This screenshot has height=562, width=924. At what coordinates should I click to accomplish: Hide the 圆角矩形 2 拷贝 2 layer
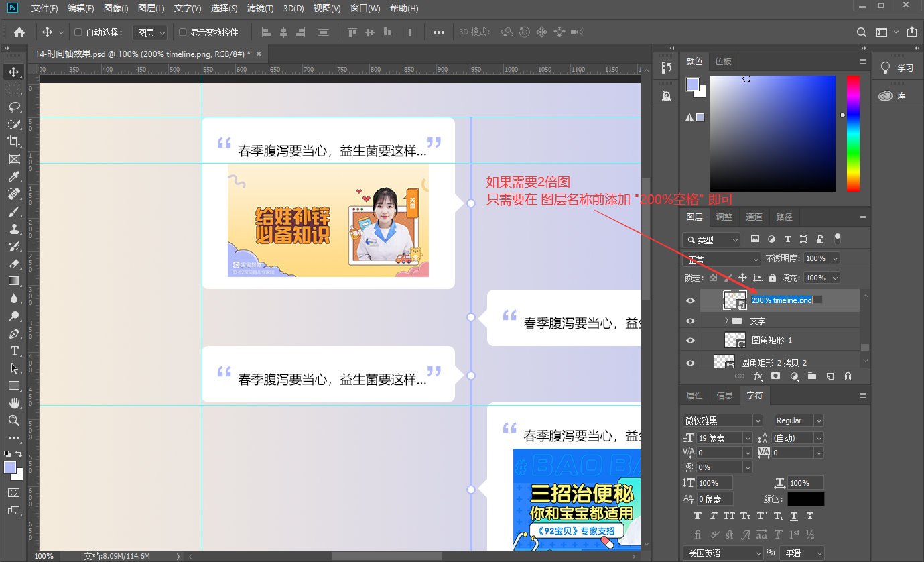click(690, 362)
